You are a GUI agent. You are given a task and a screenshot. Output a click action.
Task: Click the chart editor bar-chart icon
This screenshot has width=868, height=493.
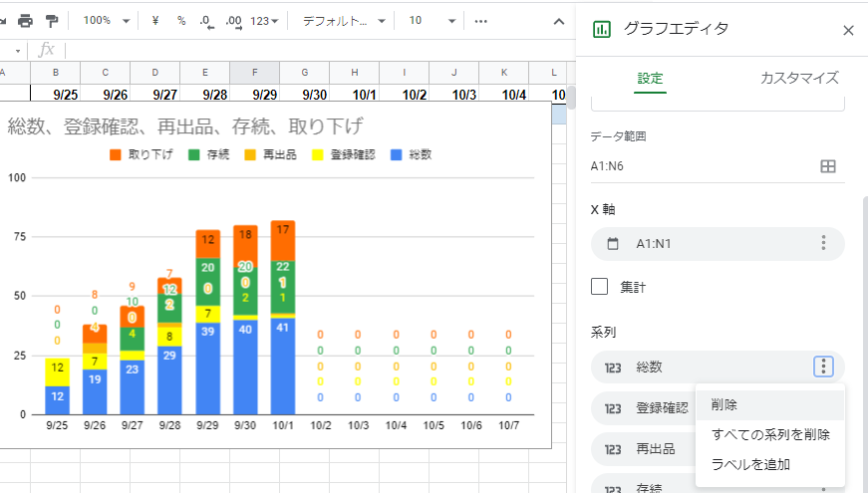click(x=601, y=29)
